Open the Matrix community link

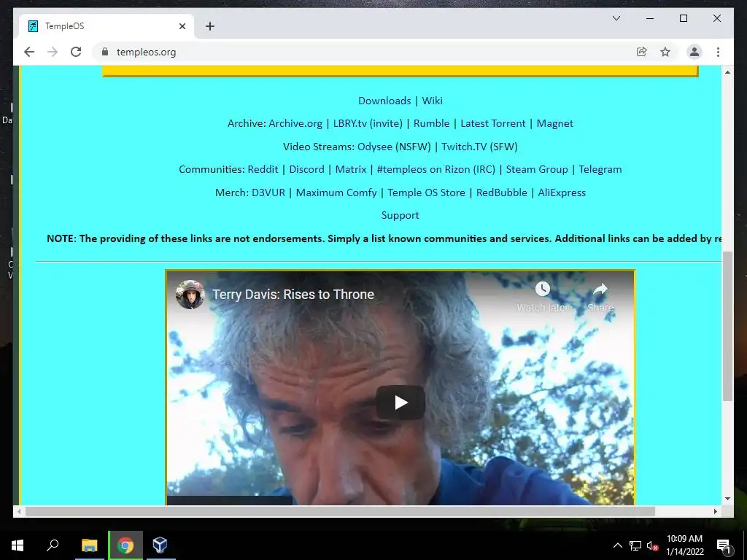click(351, 169)
